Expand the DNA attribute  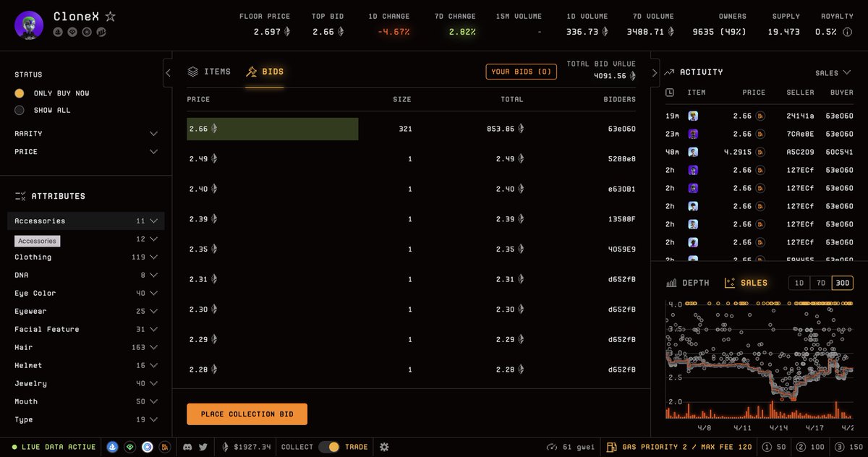click(x=86, y=276)
